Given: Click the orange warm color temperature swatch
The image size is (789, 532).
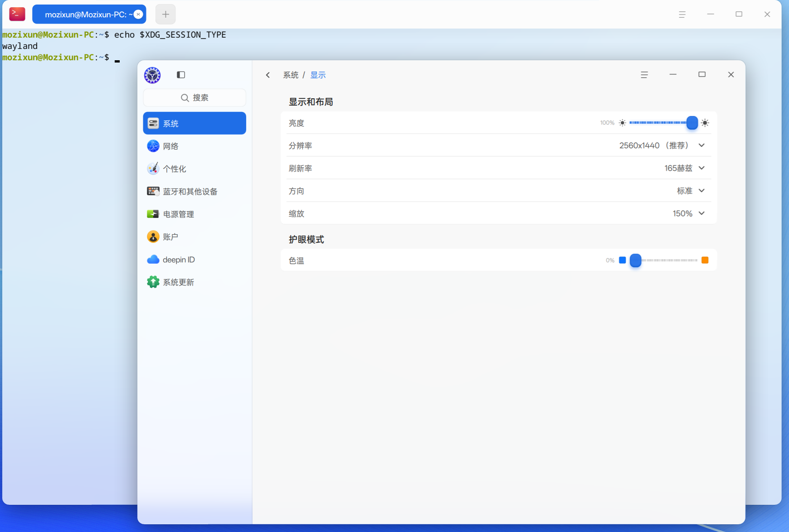Looking at the screenshot, I should point(705,260).
